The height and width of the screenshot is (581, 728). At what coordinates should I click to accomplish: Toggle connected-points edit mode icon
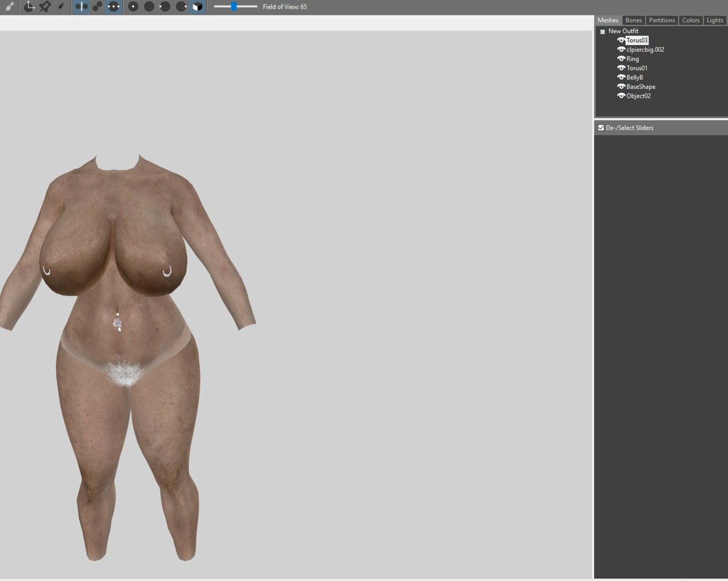click(97, 6)
